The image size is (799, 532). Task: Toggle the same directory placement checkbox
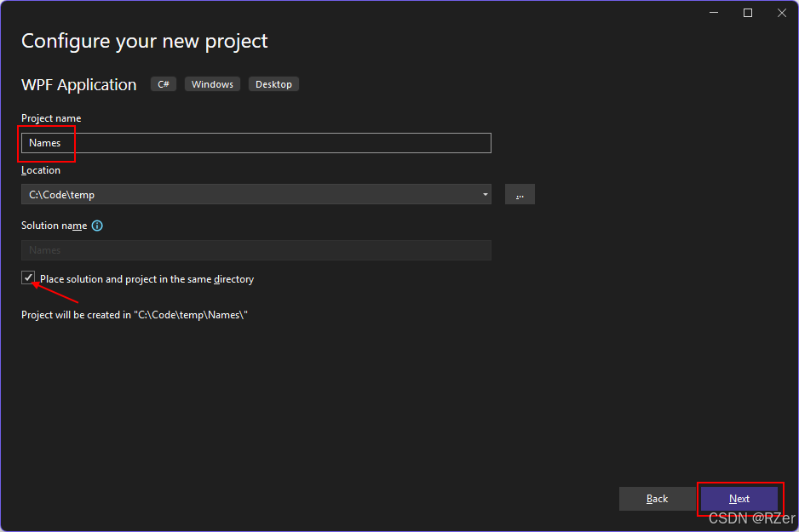29,278
